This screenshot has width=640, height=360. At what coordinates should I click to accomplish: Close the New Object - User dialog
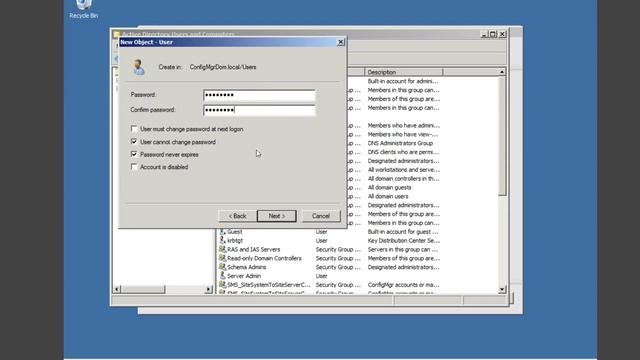[340, 42]
